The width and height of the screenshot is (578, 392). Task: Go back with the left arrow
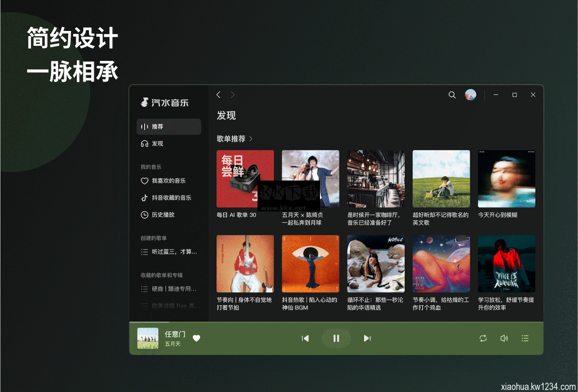[218, 95]
